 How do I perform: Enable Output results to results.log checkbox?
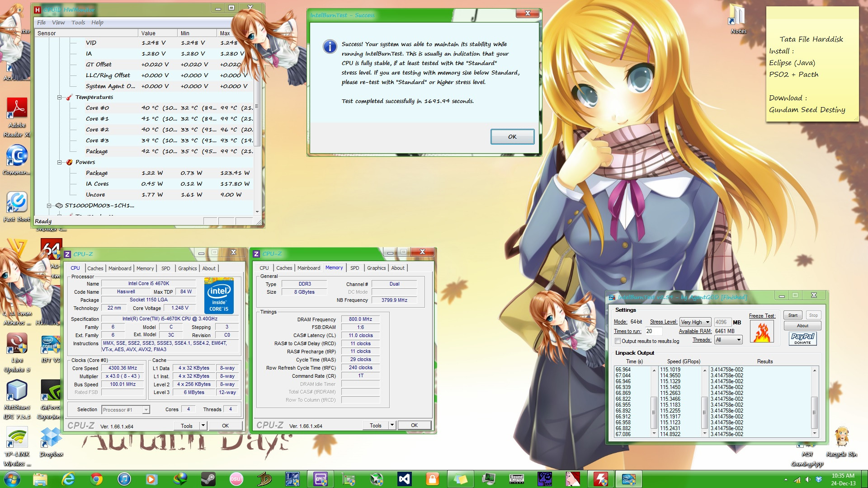coord(618,341)
